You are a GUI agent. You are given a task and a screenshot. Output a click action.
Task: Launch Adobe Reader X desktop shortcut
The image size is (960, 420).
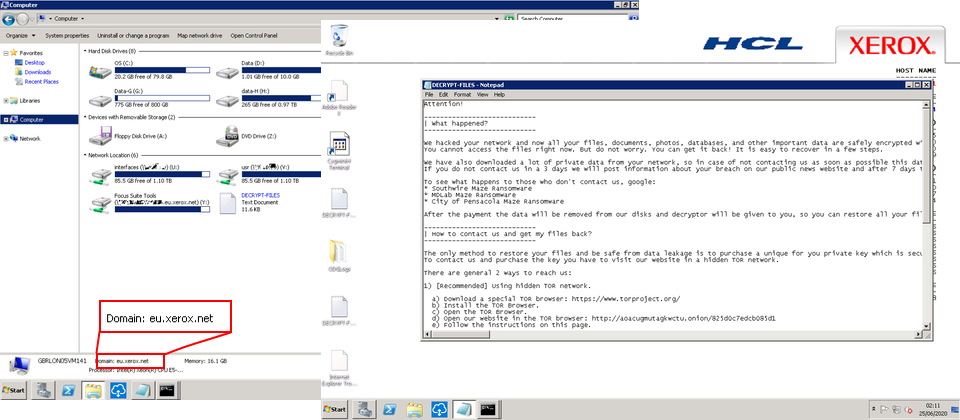339,98
